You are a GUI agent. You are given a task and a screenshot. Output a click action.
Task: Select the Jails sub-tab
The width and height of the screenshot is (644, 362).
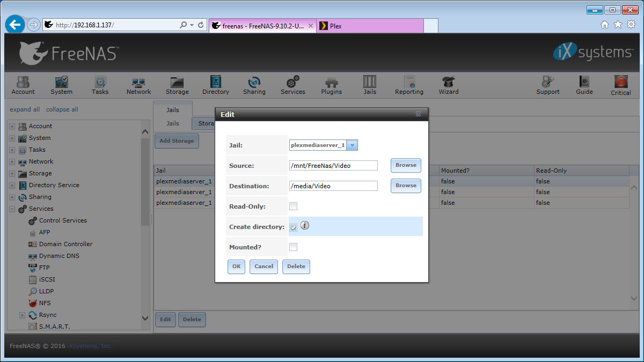(173, 123)
